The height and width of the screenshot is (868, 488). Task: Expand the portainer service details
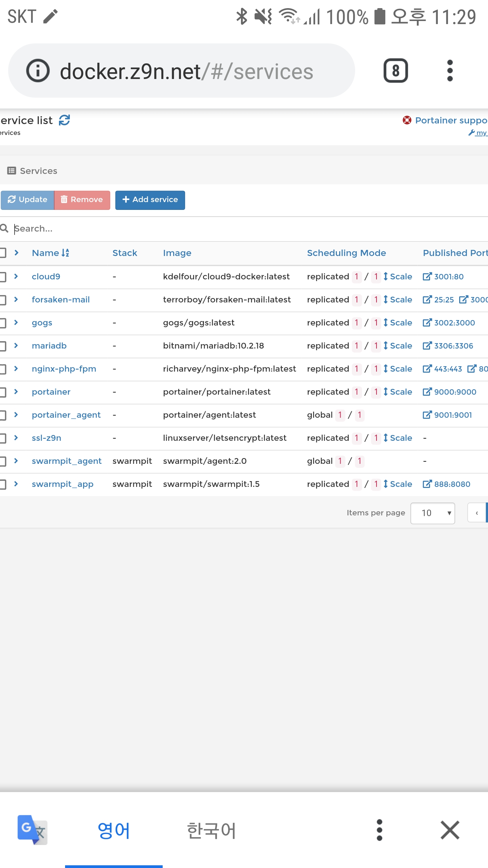[16, 392]
